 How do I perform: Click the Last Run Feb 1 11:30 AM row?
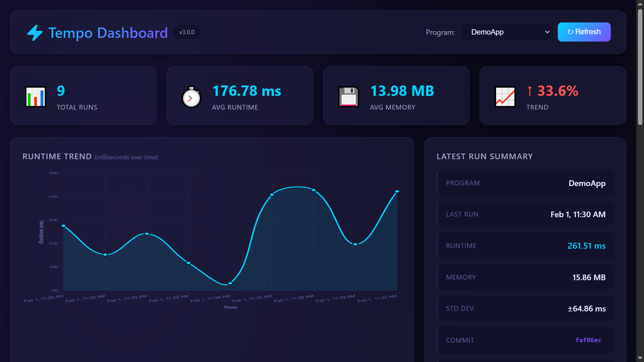(x=525, y=214)
